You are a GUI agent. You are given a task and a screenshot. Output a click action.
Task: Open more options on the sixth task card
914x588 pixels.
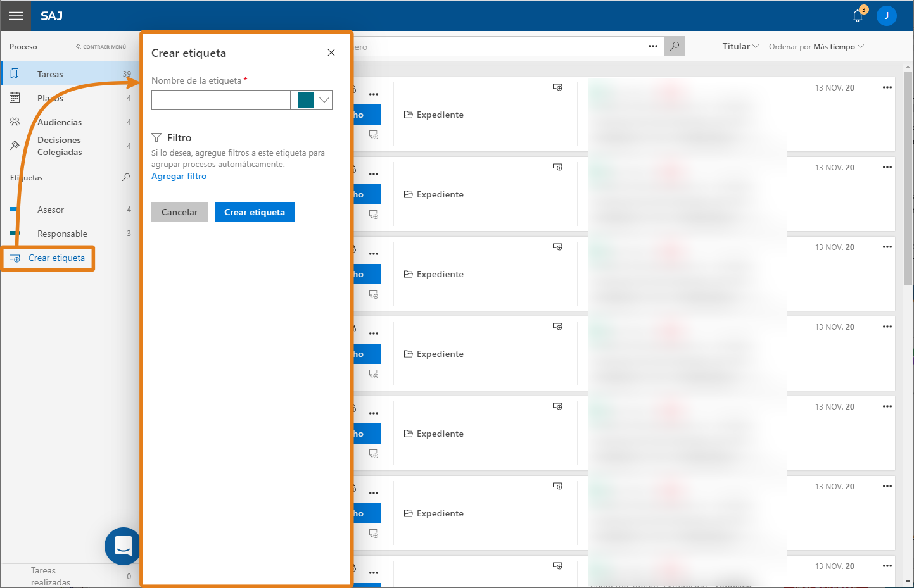click(x=887, y=486)
